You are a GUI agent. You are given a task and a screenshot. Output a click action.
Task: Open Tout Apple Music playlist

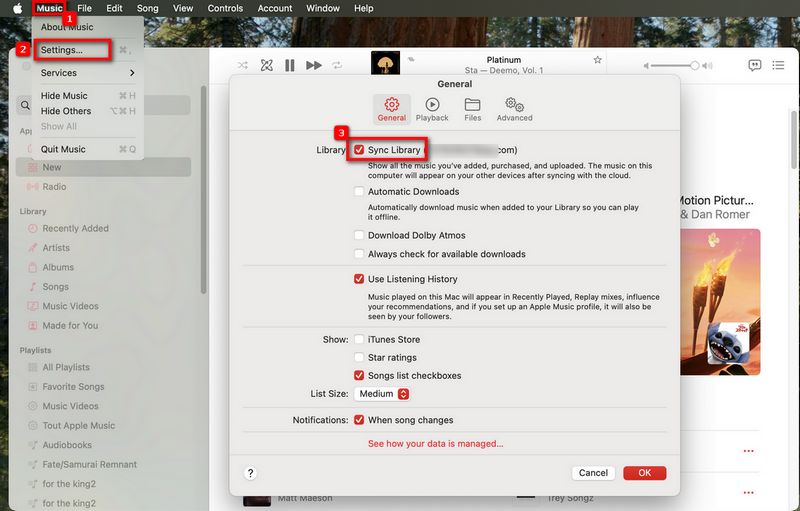(104, 425)
